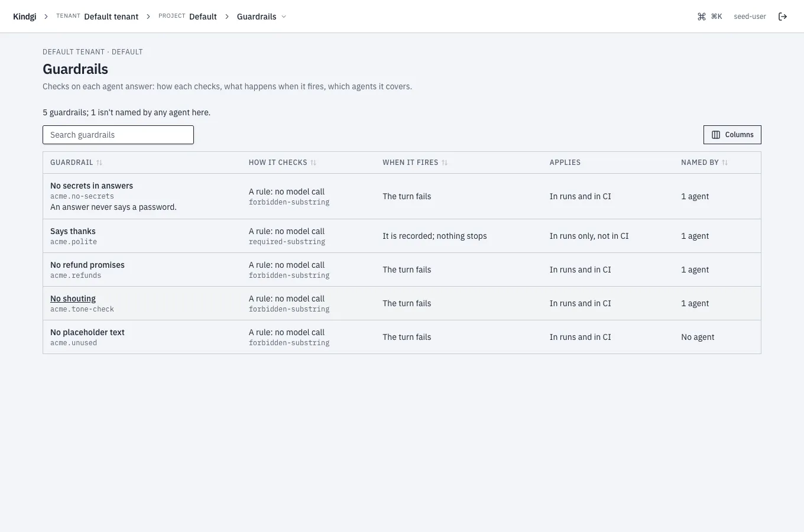Click the "No agent" cell
The width and height of the screenshot is (804, 532).
(x=698, y=337)
